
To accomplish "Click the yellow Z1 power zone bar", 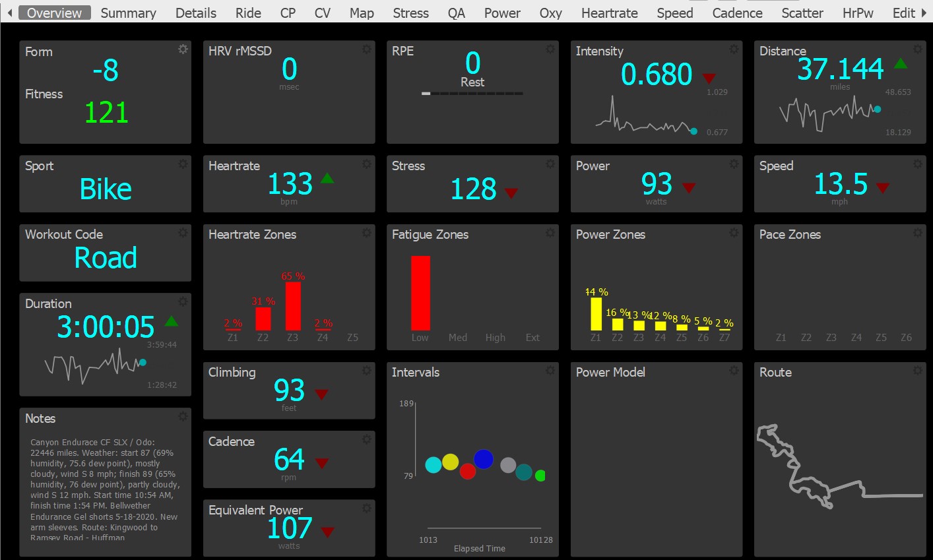I will [596, 314].
